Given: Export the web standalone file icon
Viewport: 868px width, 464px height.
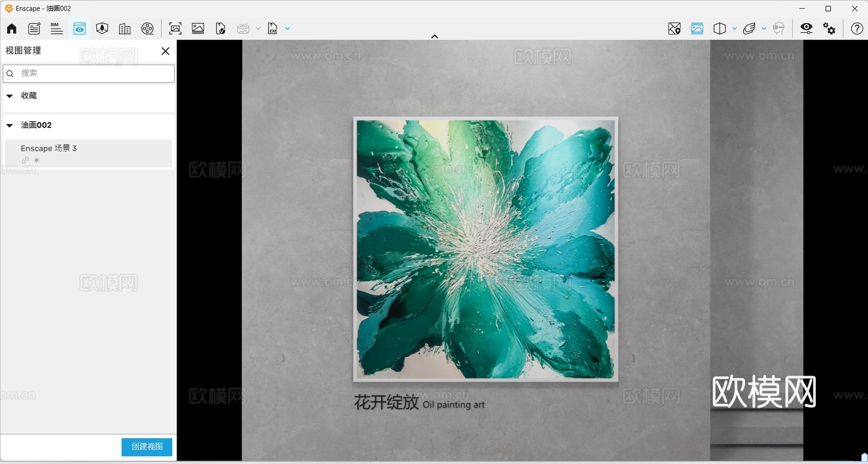Looking at the screenshot, I should 221,28.
